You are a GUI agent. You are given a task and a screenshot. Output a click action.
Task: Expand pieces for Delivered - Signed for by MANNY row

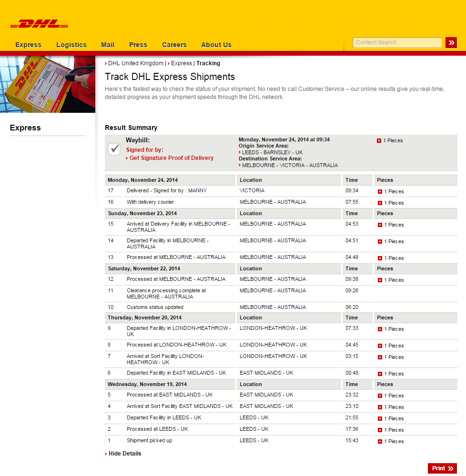(380, 192)
